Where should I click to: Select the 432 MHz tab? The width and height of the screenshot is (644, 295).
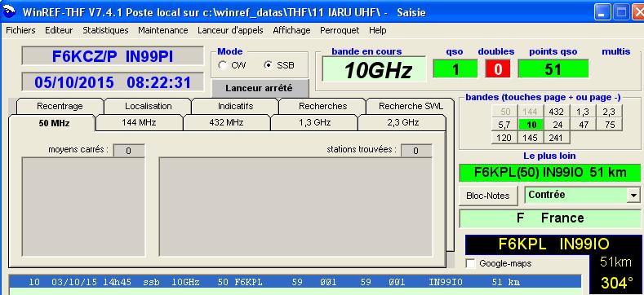[x=227, y=123]
